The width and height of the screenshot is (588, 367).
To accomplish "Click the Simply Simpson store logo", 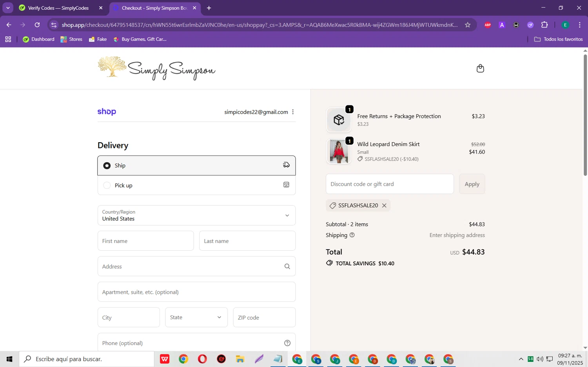I will pyautogui.click(x=156, y=69).
